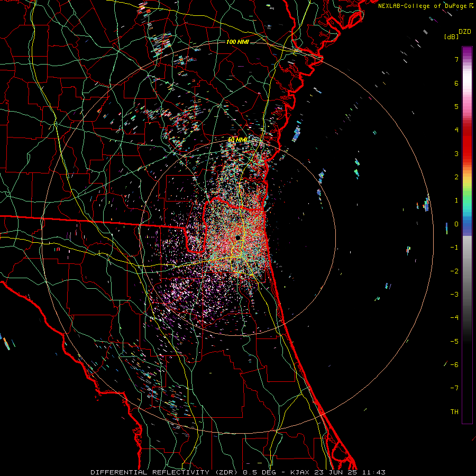Screen dimensions: 476x476
Task: Click the 3 value on the color scale
Action: (x=456, y=153)
